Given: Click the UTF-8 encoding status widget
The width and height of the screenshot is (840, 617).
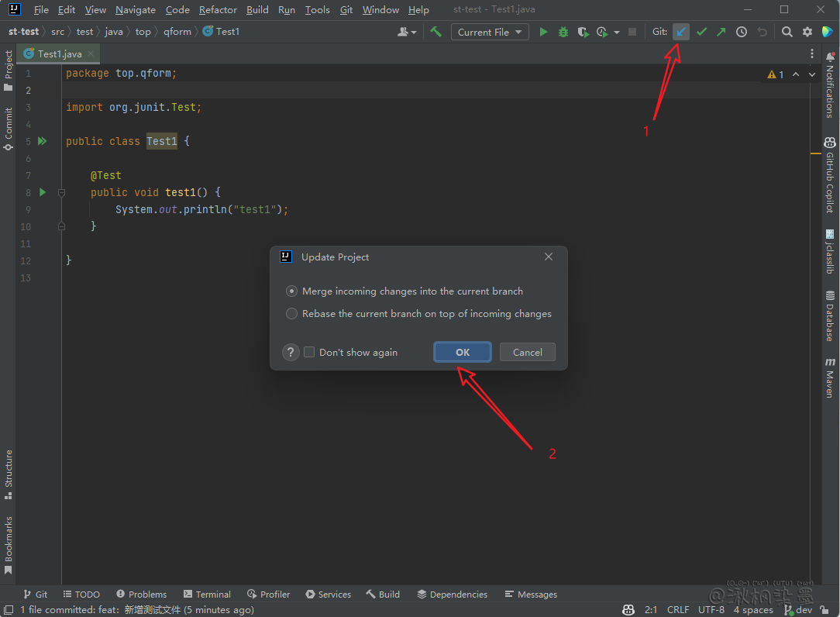Looking at the screenshot, I should 711,610.
